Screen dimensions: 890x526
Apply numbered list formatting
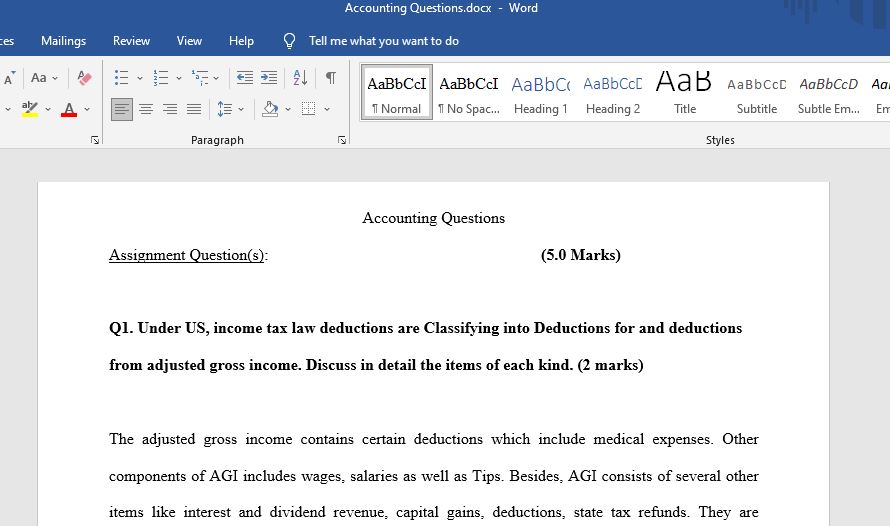pyautogui.click(x=161, y=78)
